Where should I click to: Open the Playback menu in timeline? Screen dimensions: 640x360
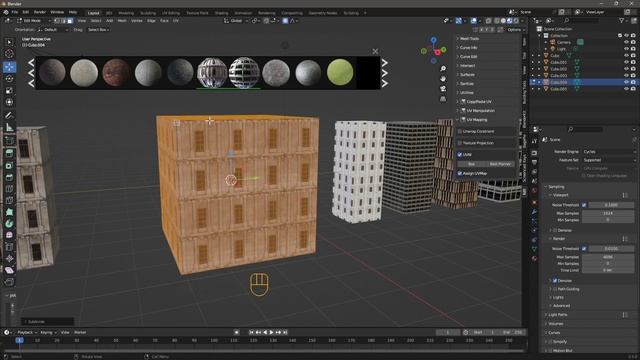pos(27,333)
